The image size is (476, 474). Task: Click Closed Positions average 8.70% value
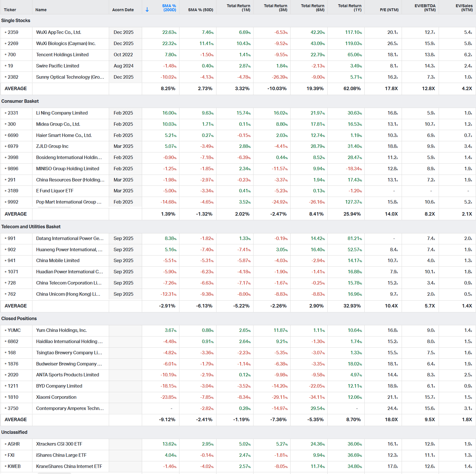353,420
